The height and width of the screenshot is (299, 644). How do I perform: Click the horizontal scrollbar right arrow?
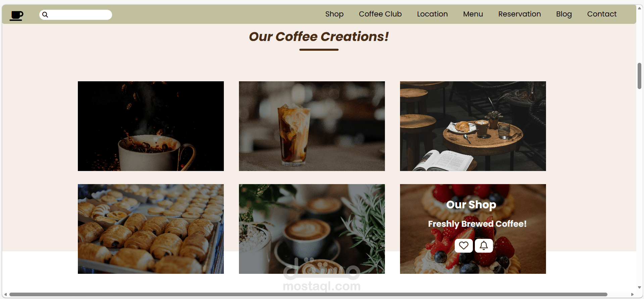tap(632, 295)
